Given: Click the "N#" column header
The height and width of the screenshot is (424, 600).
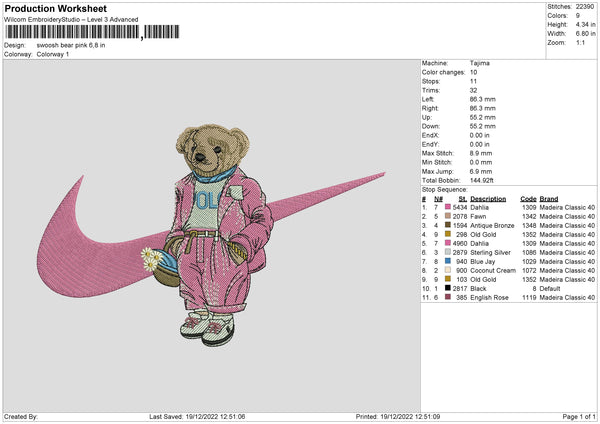Looking at the screenshot, I should (x=439, y=199).
